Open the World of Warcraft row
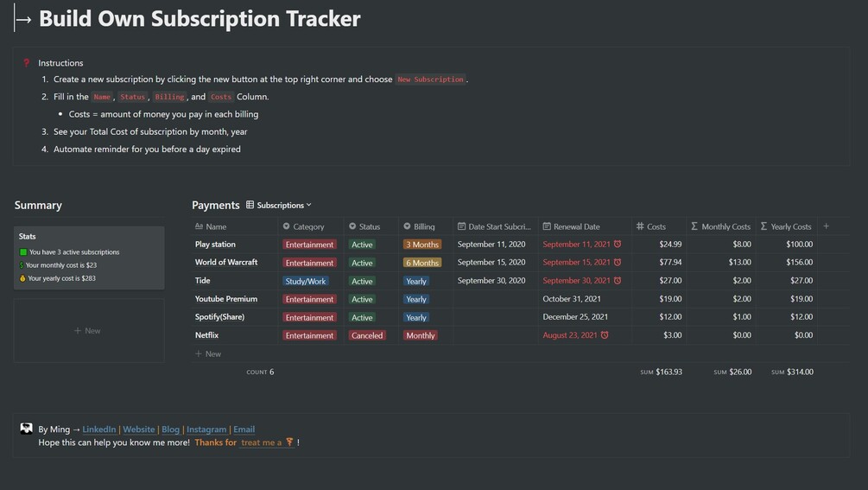This screenshot has width=868, height=490. click(x=226, y=263)
